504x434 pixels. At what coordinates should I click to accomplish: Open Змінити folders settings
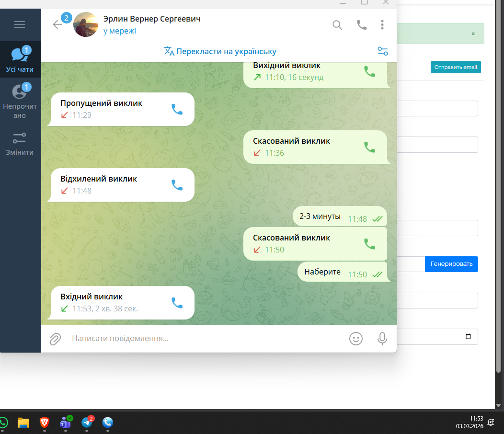pyautogui.click(x=20, y=143)
